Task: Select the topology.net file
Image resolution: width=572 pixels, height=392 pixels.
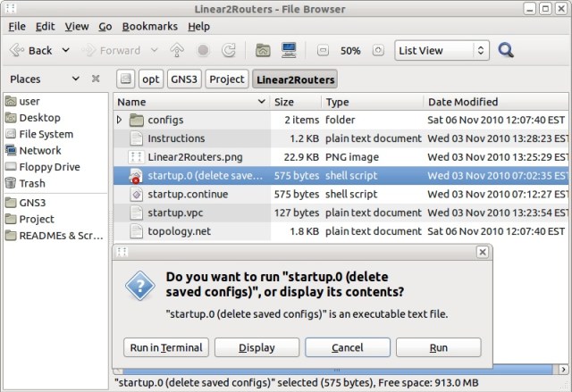Action: pos(179,231)
